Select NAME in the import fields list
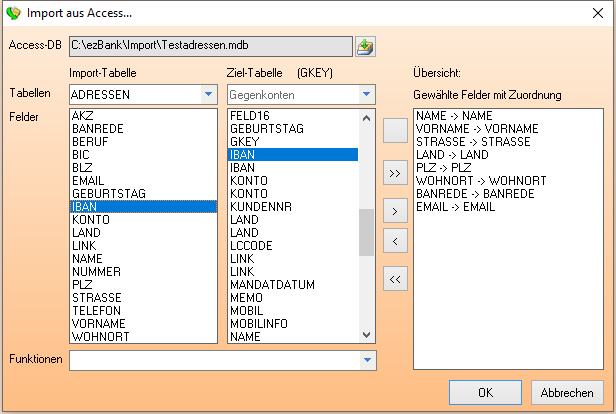616x414 pixels. pyautogui.click(x=143, y=258)
